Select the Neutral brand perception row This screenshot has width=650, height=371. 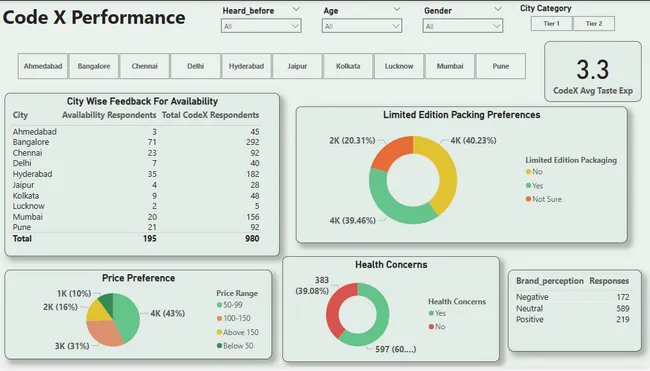tap(572, 308)
